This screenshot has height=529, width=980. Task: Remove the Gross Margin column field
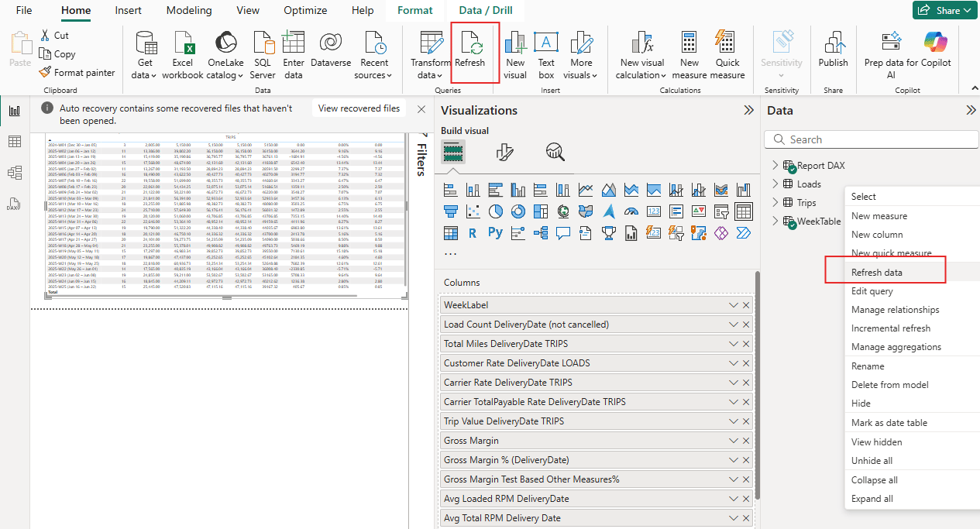[x=746, y=441]
